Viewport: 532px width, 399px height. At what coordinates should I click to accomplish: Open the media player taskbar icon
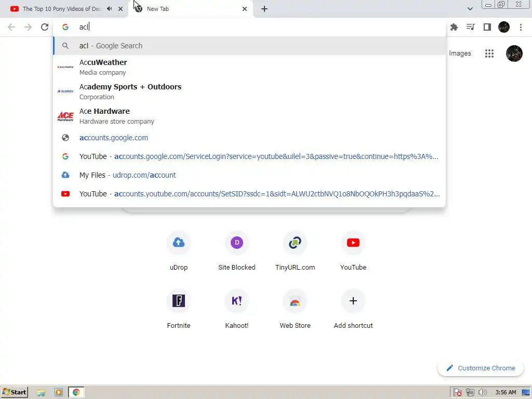click(58, 392)
